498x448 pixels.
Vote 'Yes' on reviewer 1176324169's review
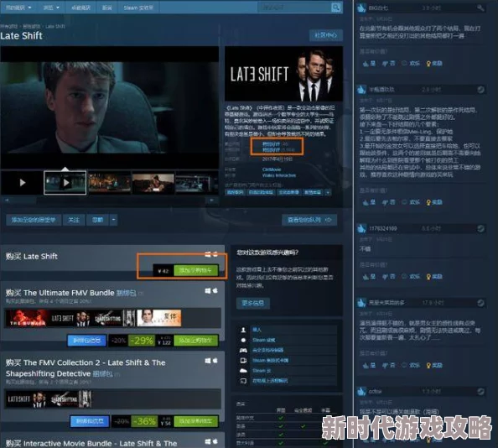pos(369,277)
